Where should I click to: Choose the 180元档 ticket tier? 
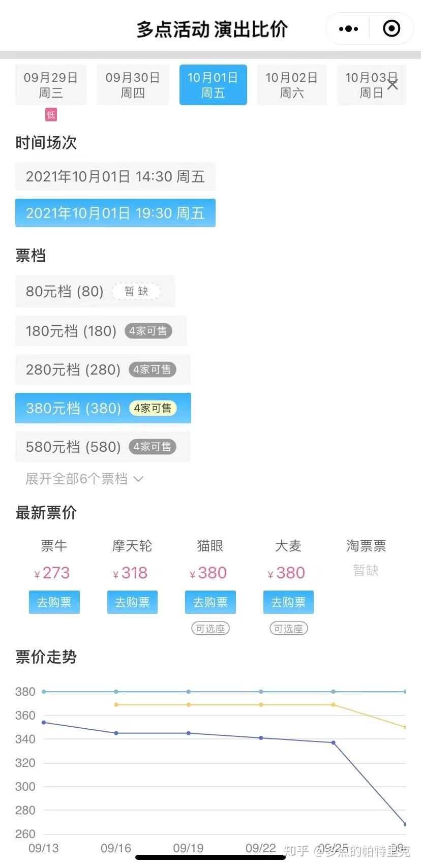pyautogui.click(x=101, y=331)
